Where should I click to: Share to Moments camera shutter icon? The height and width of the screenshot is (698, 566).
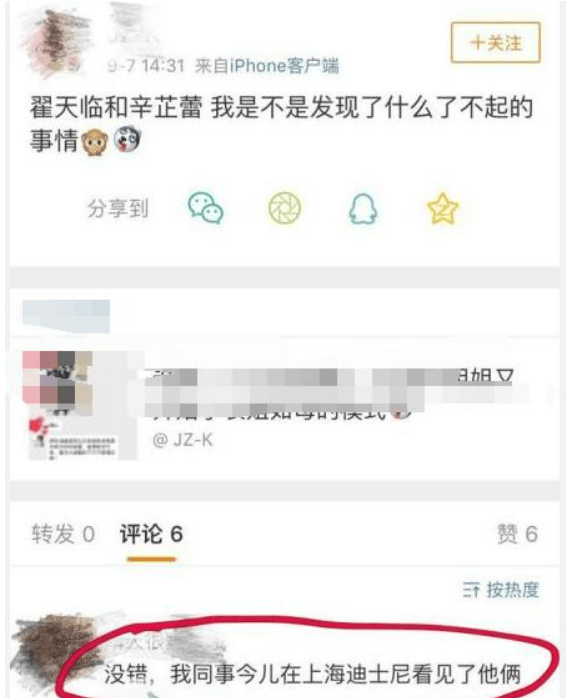click(285, 207)
